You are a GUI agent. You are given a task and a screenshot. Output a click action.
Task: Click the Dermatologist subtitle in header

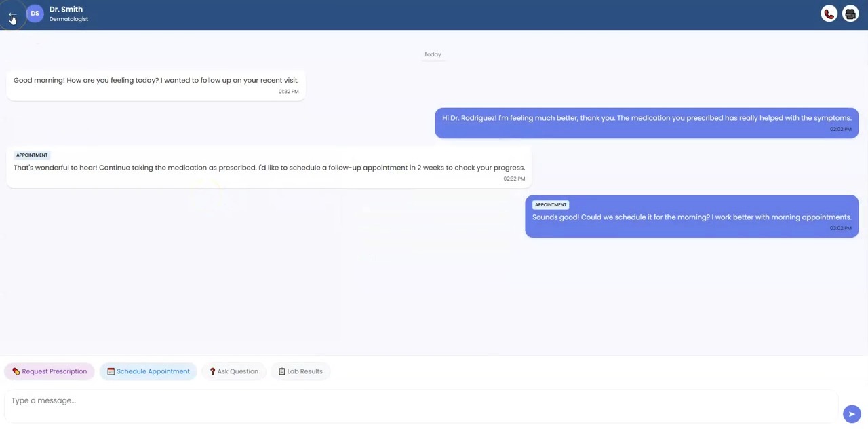(x=68, y=19)
